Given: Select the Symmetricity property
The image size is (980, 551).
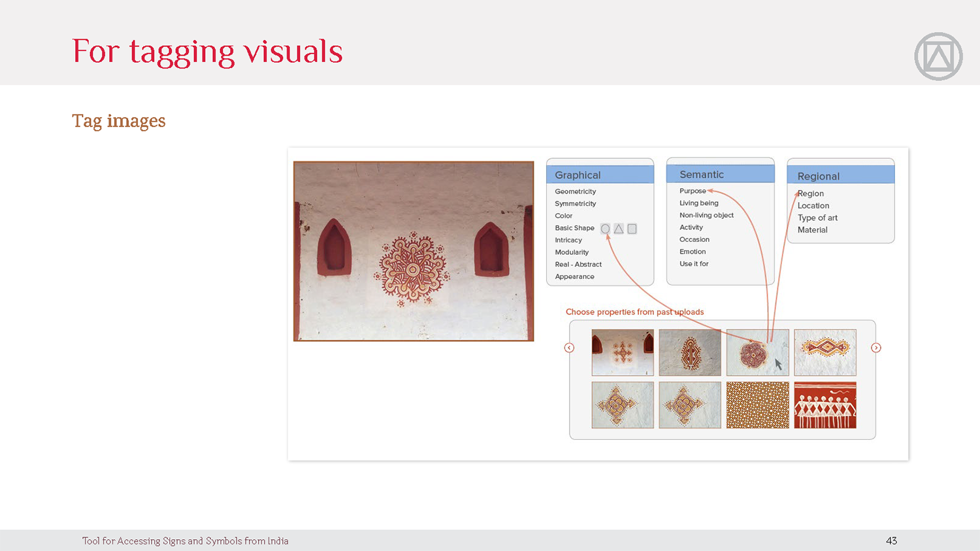Looking at the screenshot, I should (x=575, y=204).
